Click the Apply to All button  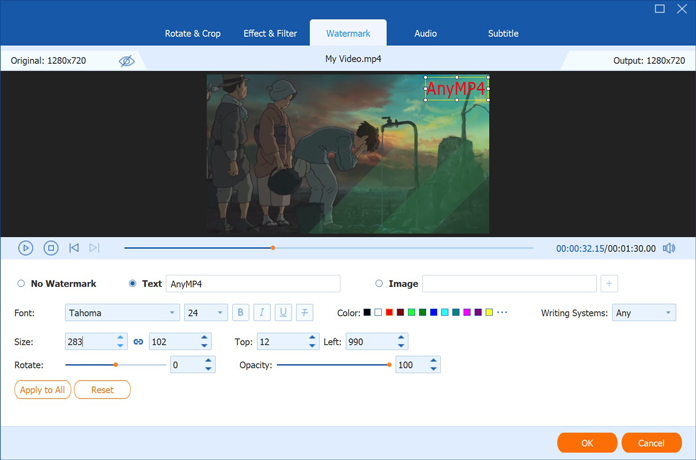point(43,390)
